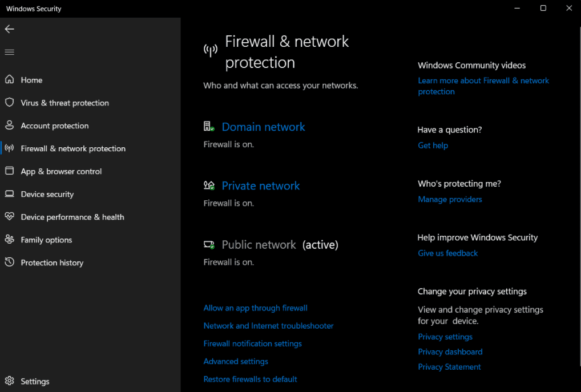Click the back arrow icon
The height and width of the screenshot is (392, 581).
click(10, 29)
